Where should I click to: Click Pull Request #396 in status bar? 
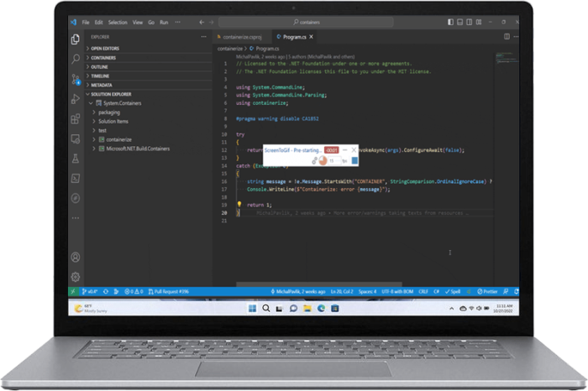[x=171, y=291]
